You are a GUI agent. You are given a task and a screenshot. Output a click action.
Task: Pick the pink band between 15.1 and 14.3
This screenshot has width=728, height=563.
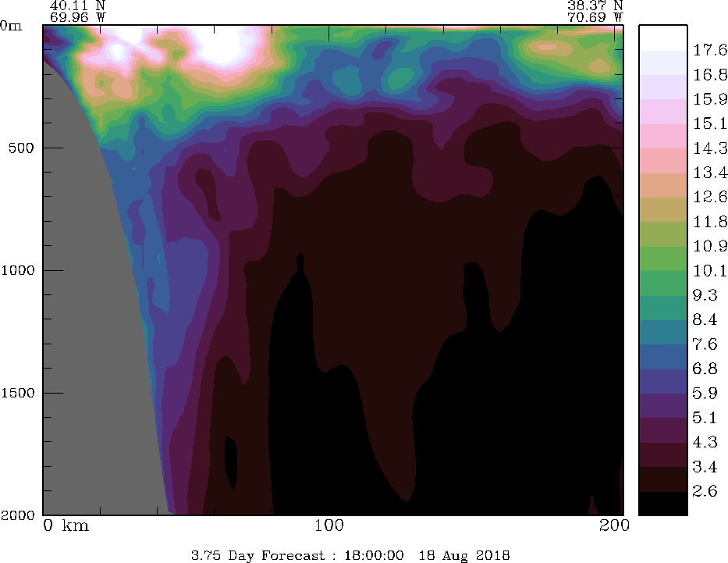(x=663, y=136)
